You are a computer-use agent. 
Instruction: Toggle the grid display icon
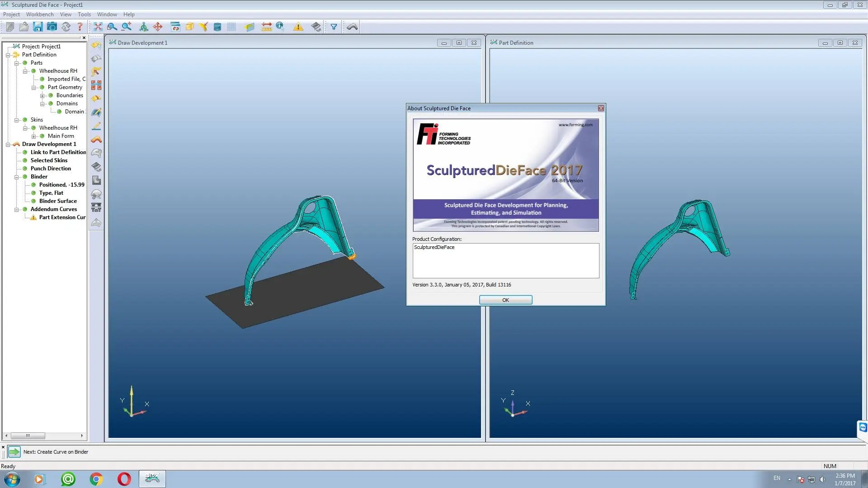231,27
